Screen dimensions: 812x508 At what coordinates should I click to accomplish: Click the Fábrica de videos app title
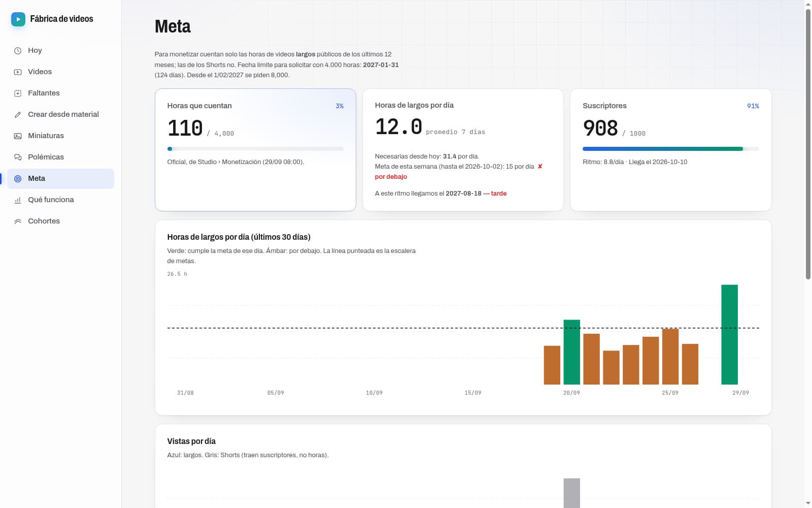[x=61, y=19]
